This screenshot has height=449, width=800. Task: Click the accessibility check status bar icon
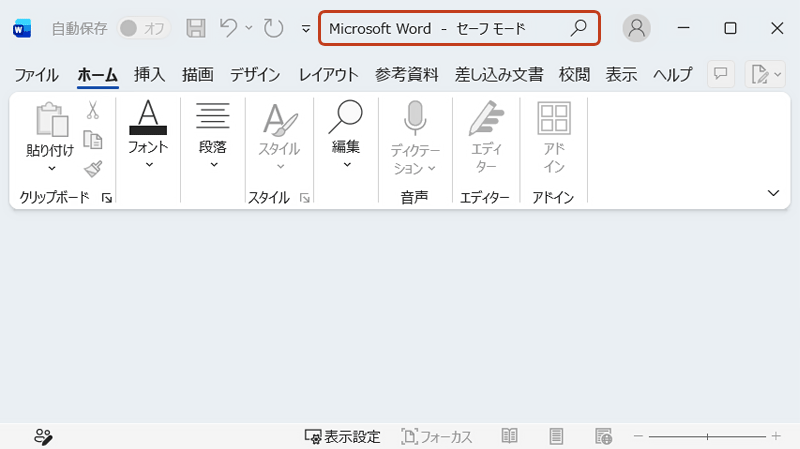pyautogui.click(x=43, y=437)
